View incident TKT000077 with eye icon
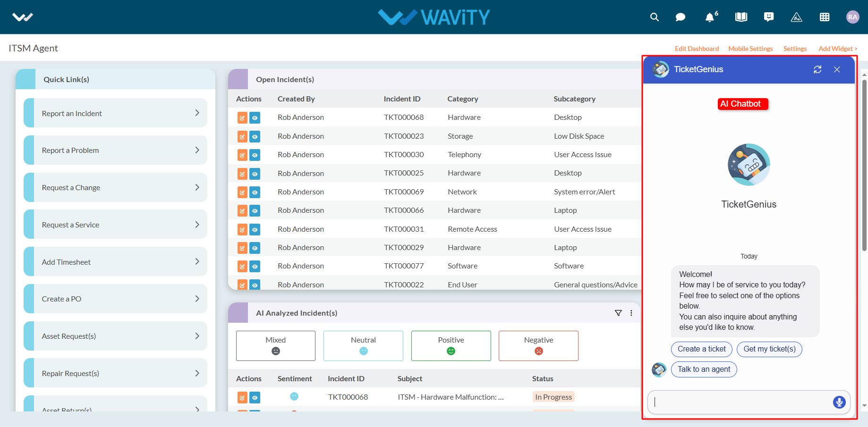 coord(255,266)
